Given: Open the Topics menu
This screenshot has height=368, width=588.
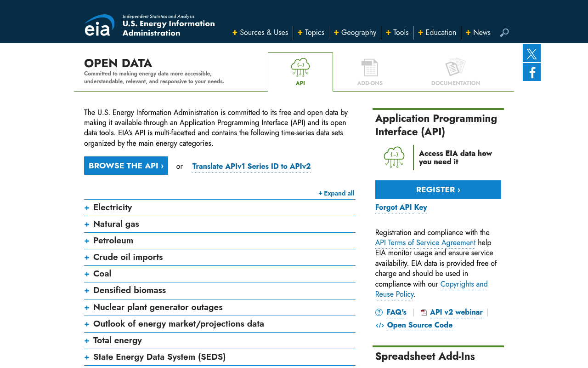Looking at the screenshot, I should click(311, 33).
